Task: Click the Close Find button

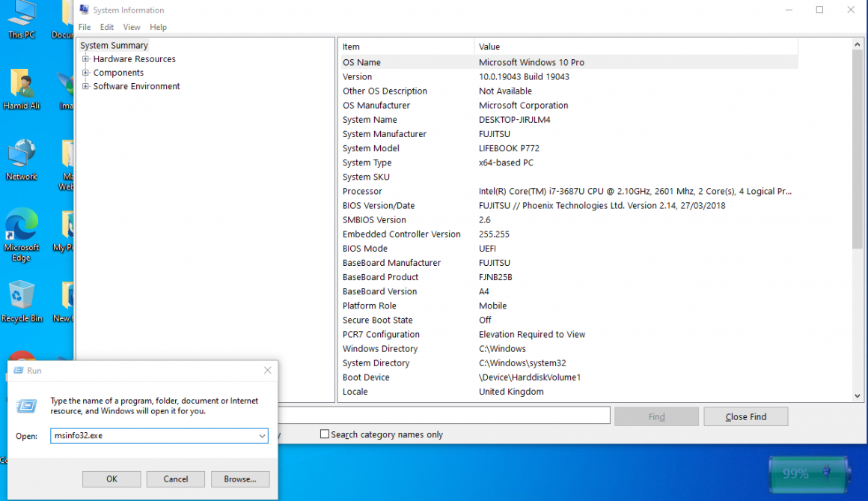Action: click(x=745, y=416)
